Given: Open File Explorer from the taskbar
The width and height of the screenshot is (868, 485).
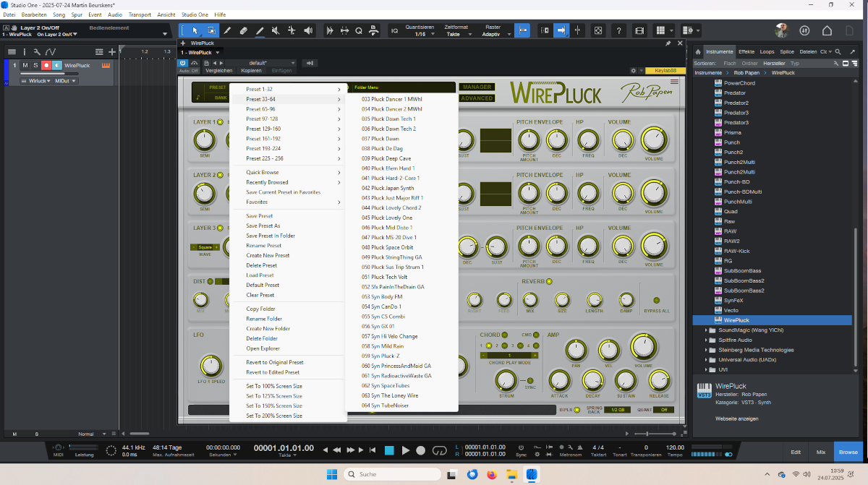Looking at the screenshot, I should click(x=511, y=474).
